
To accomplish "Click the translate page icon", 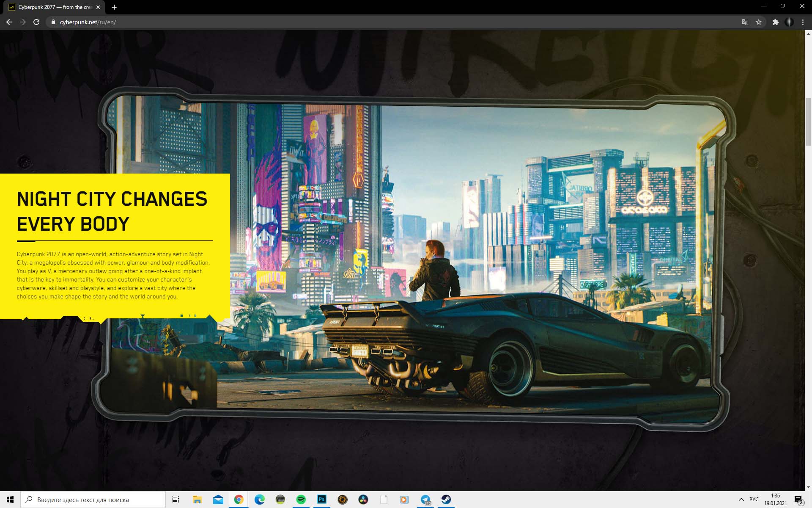I will coord(745,22).
